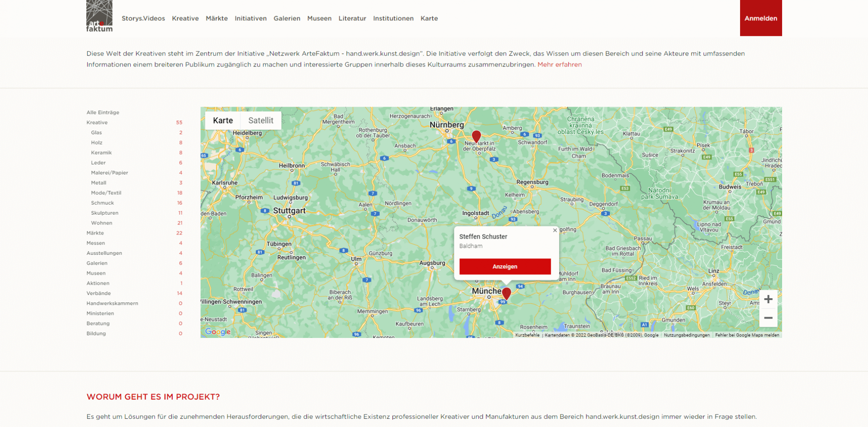Image resolution: width=868 pixels, height=427 pixels.
Task: Filter by Schmuck subcategory
Action: click(103, 203)
